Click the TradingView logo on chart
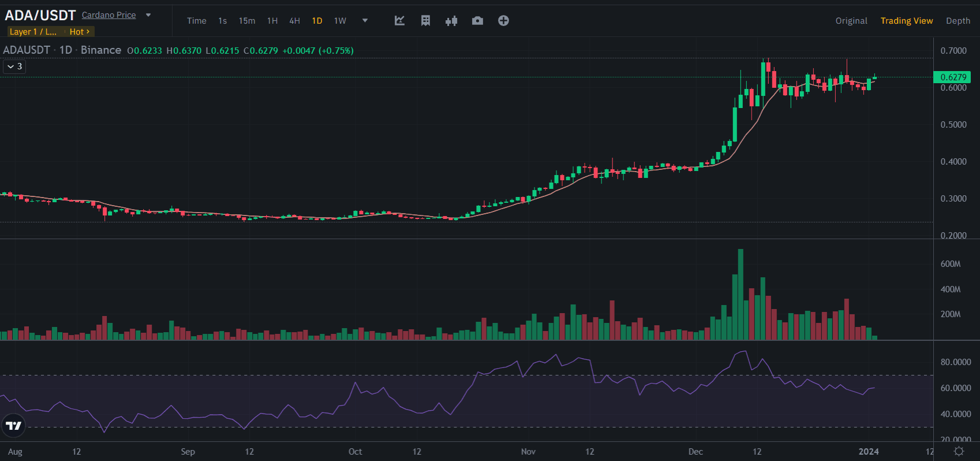This screenshot has width=980, height=461. [13, 426]
